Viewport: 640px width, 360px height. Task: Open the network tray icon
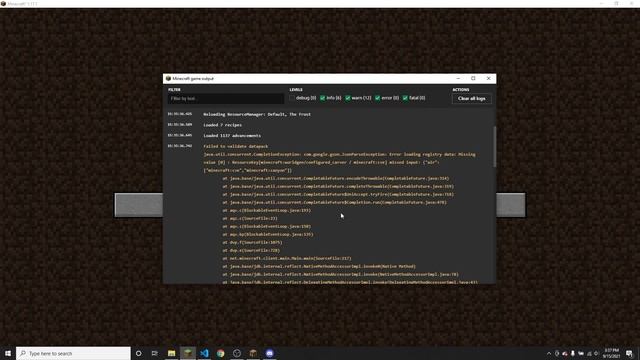589,353
